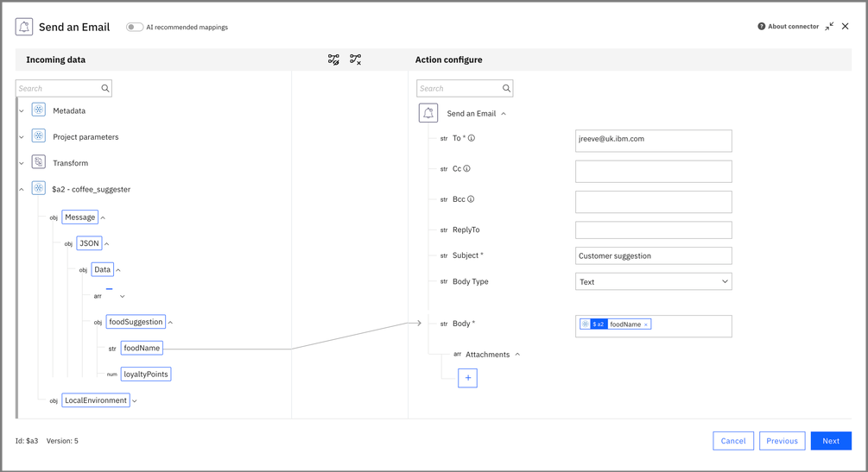Click the auto-map connections icon
The height and width of the screenshot is (472, 868).
(x=333, y=60)
